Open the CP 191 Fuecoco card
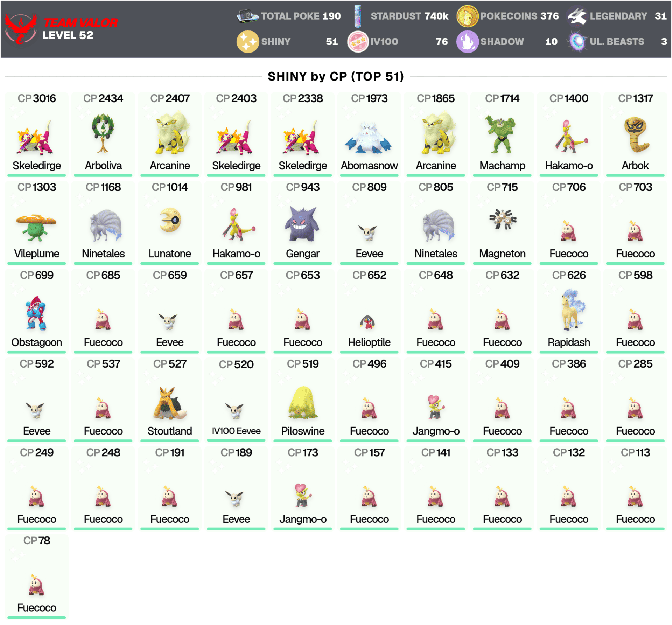 (x=170, y=488)
